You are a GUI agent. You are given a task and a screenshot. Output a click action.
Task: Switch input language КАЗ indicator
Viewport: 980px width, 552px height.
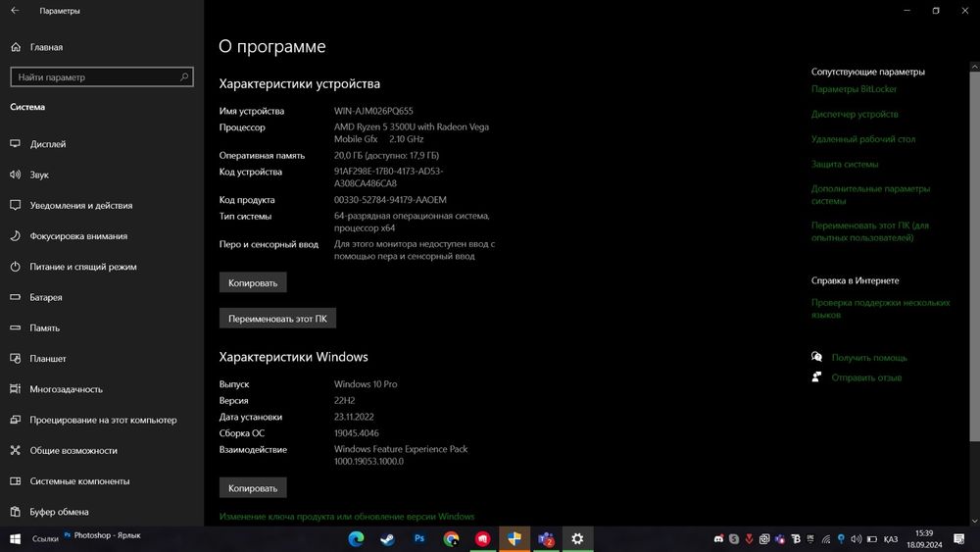(891, 539)
